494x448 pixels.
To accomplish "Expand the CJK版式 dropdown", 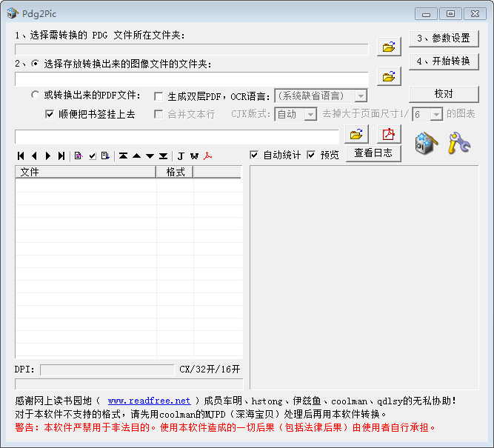I will point(310,114).
